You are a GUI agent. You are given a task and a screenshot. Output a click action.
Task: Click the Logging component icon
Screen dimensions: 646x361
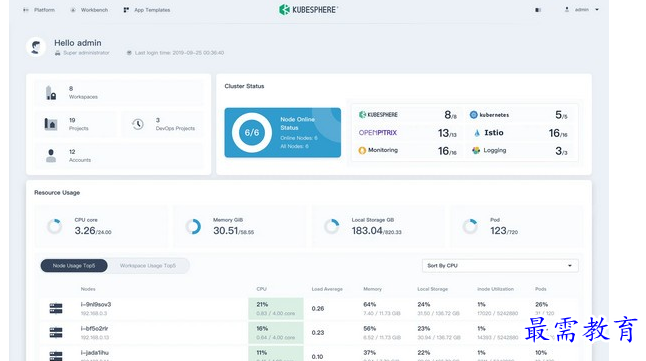[x=476, y=150]
